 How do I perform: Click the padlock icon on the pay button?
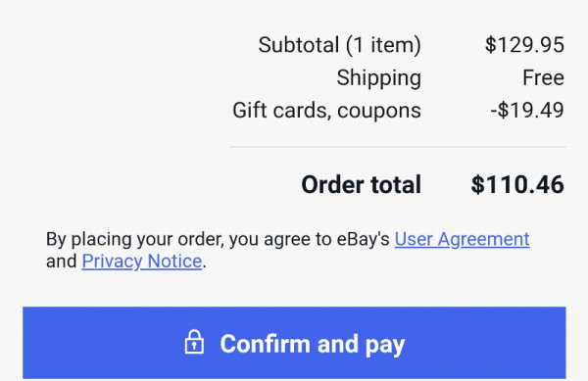pyautogui.click(x=194, y=342)
